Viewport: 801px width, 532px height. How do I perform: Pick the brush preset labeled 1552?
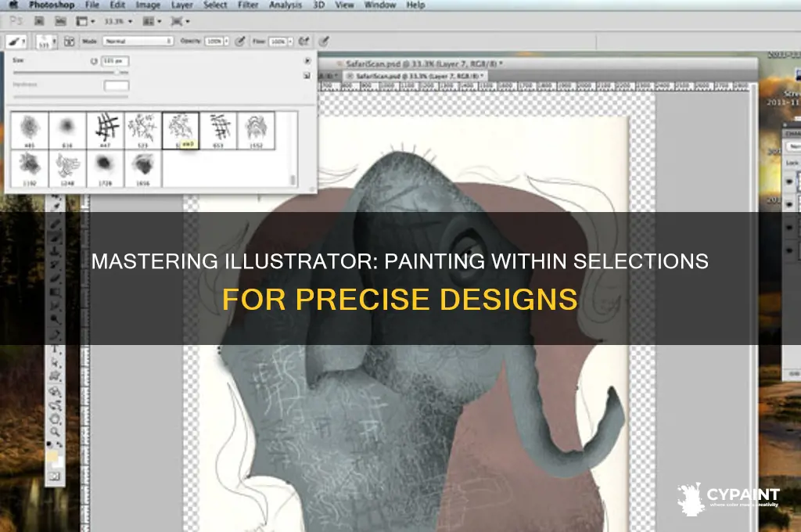coord(256,131)
